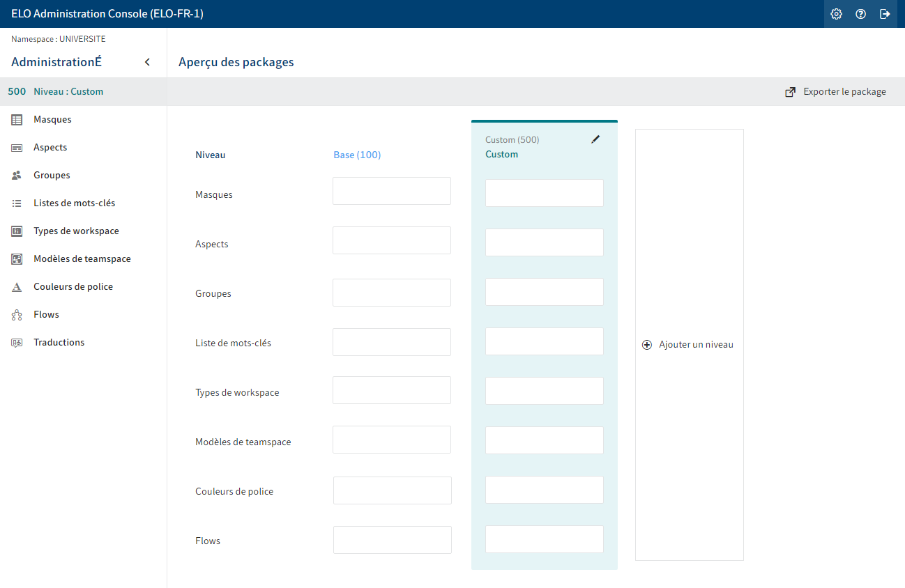905x588 pixels.
Task: Click the Custom Types de workspace cell
Action: click(x=545, y=391)
